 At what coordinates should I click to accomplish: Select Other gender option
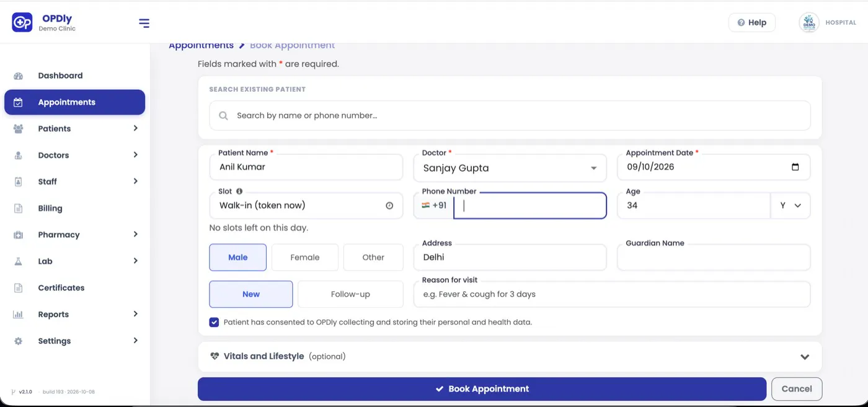(373, 257)
